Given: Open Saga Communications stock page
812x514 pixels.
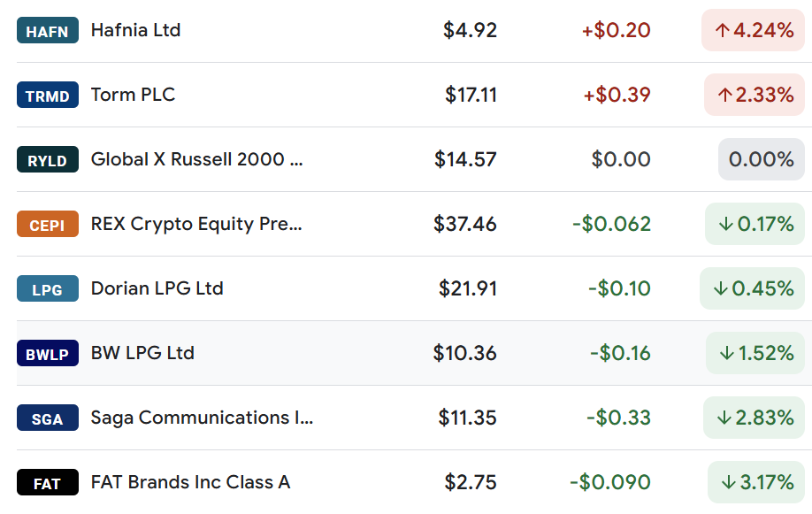Looking at the screenshot, I should click(202, 418).
